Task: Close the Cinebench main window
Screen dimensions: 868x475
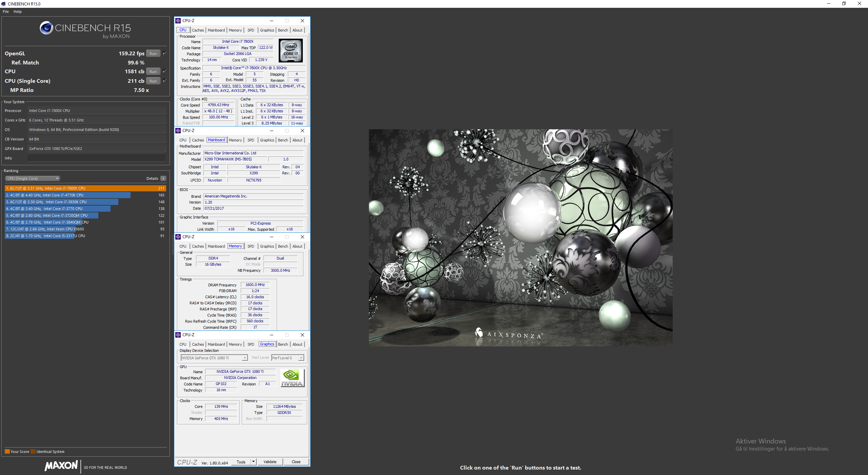Action: pos(860,4)
